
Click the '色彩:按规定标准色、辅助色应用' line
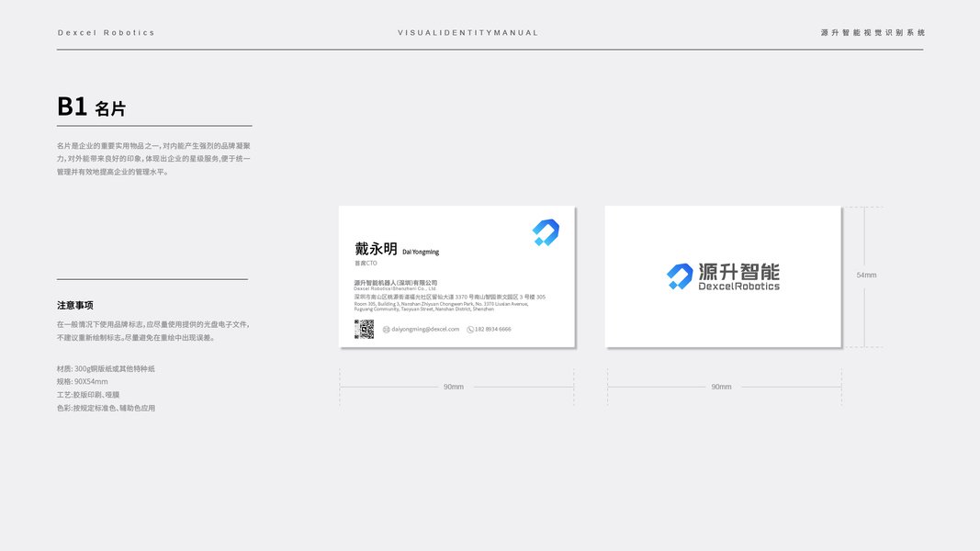pos(106,408)
